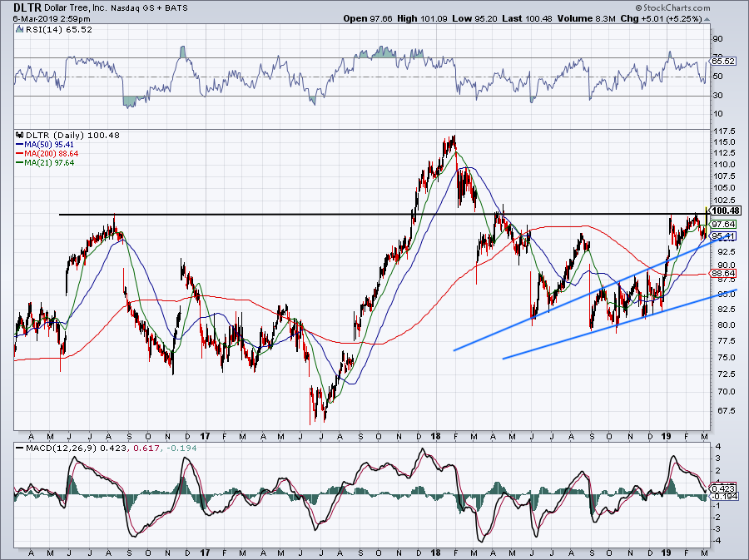
Task: Click the 'RSI(14) 65.52' legend text
Action: 59,29
